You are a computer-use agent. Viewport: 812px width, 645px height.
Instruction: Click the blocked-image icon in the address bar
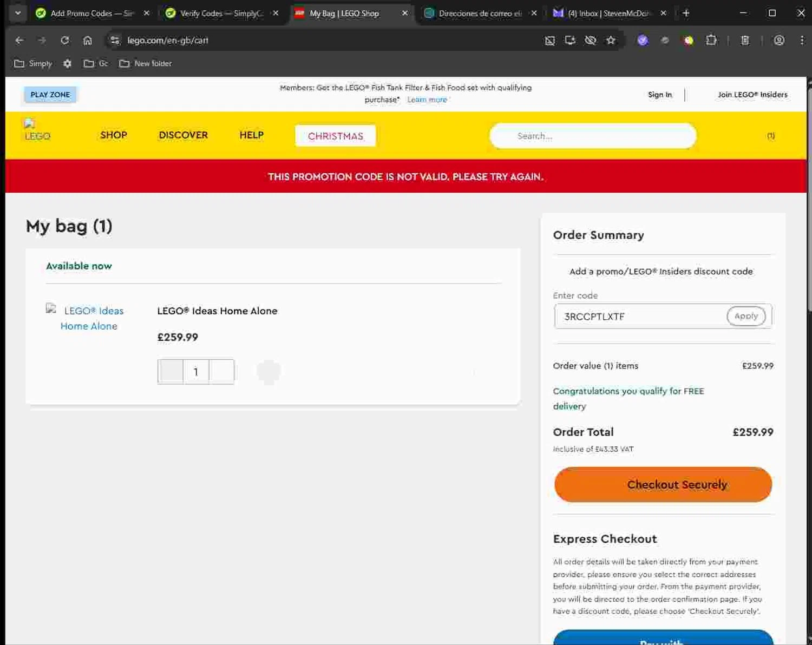[x=550, y=40]
